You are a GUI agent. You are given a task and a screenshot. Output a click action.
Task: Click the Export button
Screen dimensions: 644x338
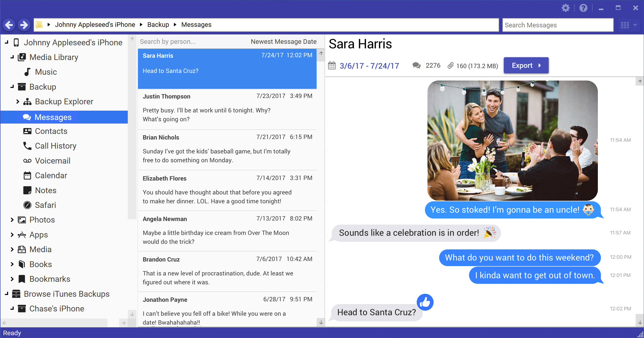point(526,65)
